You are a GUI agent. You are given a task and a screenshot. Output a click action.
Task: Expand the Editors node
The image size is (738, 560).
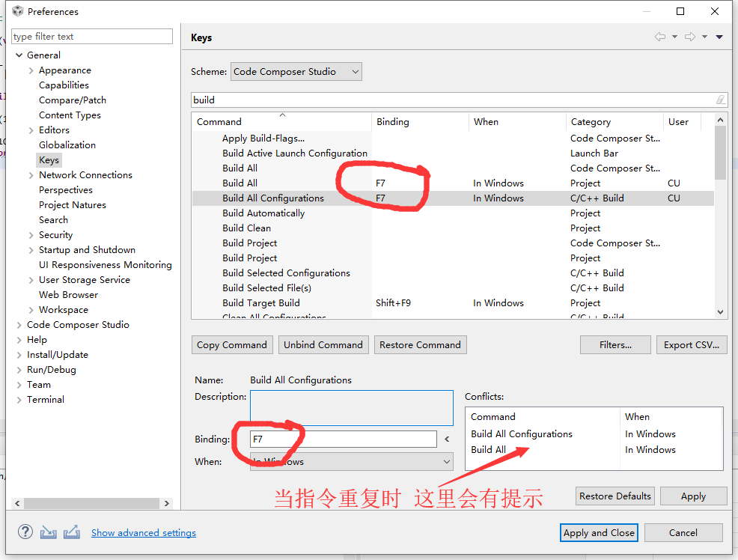pos(31,130)
